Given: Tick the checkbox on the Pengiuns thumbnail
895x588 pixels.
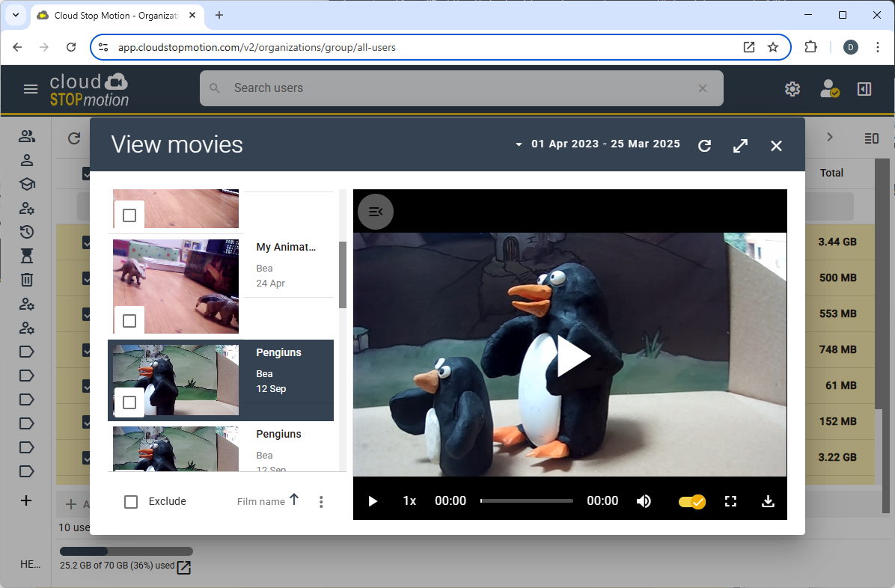Looking at the screenshot, I should pos(129,402).
